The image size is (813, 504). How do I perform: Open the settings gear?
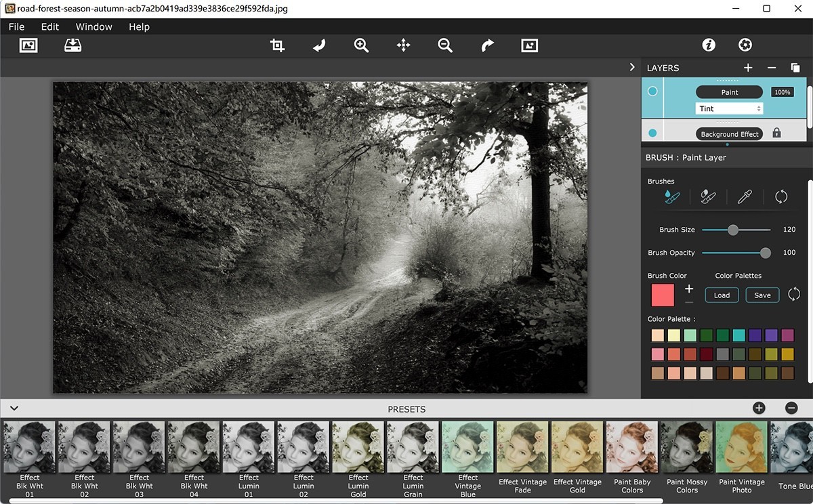pyautogui.click(x=745, y=45)
